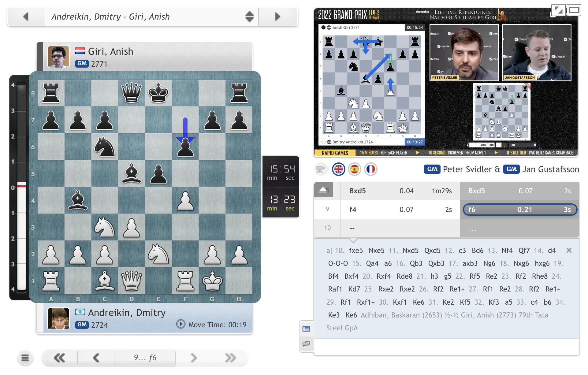Image resolution: width=588 pixels, height=375 pixels.
Task: Step back one move
Action: click(96, 358)
